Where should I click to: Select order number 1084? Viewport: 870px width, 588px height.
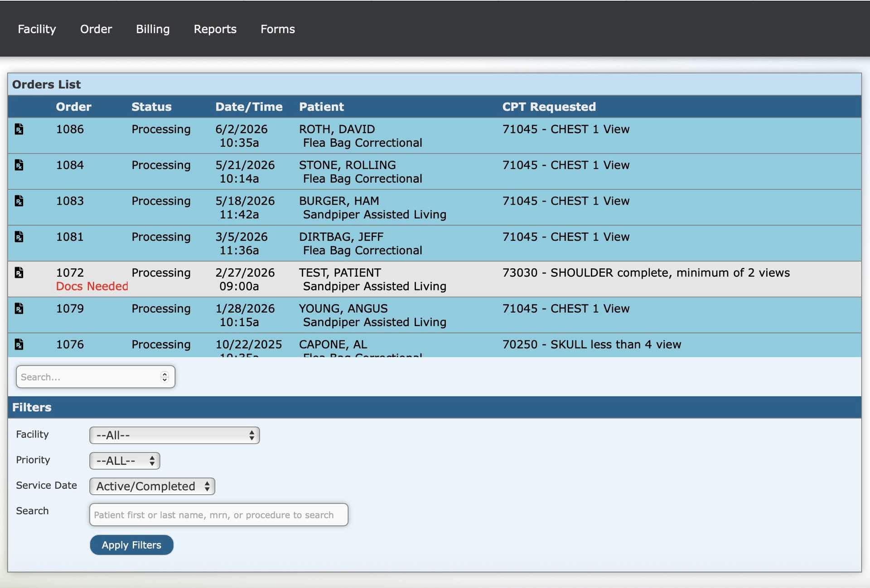pyautogui.click(x=70, y=165)
